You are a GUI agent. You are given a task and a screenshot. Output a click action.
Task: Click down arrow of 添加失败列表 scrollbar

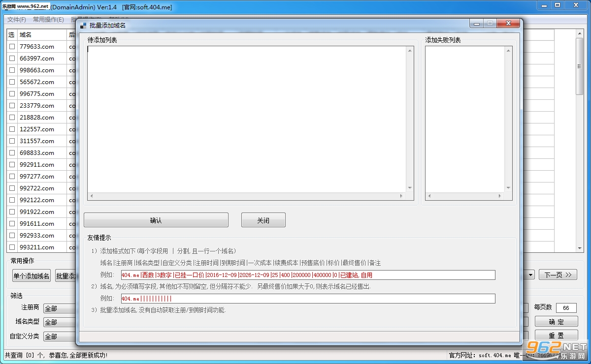509,188
